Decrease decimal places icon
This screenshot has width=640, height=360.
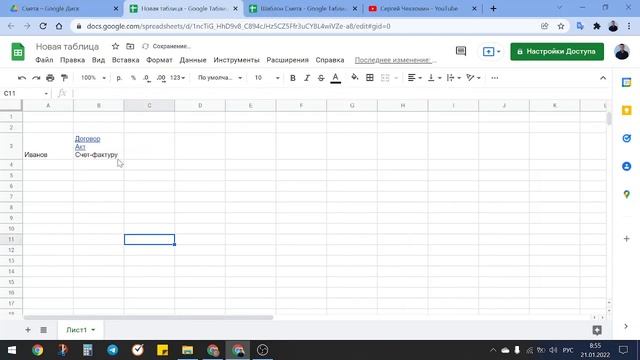click(147, 78)
